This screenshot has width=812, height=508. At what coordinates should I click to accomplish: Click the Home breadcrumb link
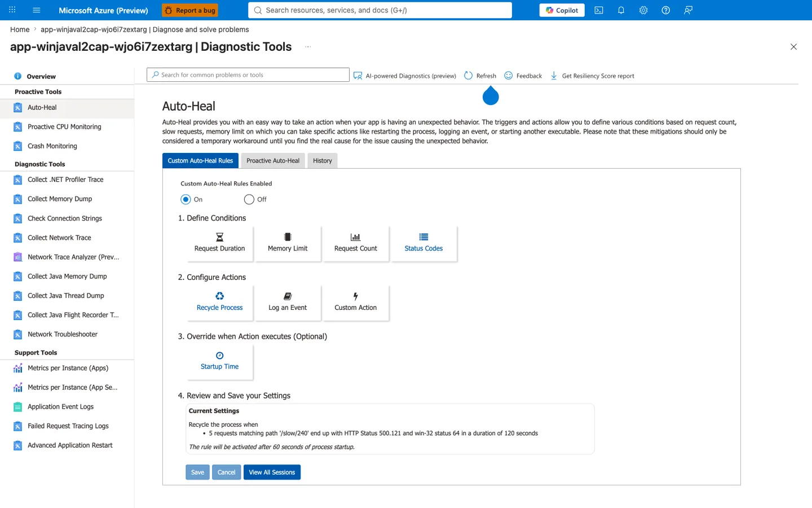20,29
